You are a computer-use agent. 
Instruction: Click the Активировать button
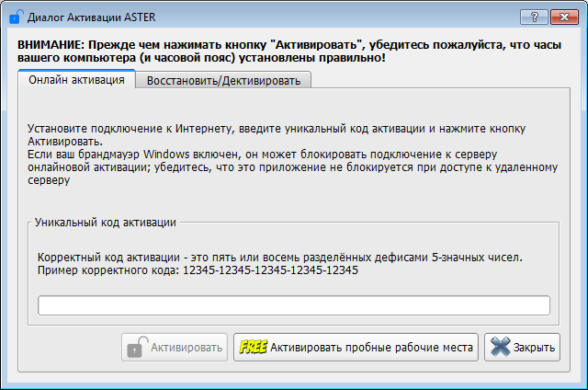pos(175,347)
